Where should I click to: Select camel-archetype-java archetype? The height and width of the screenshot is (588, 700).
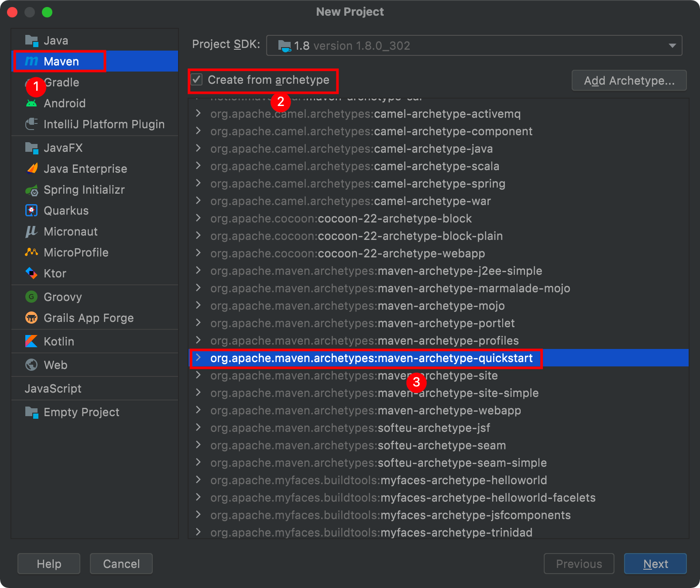439,149
